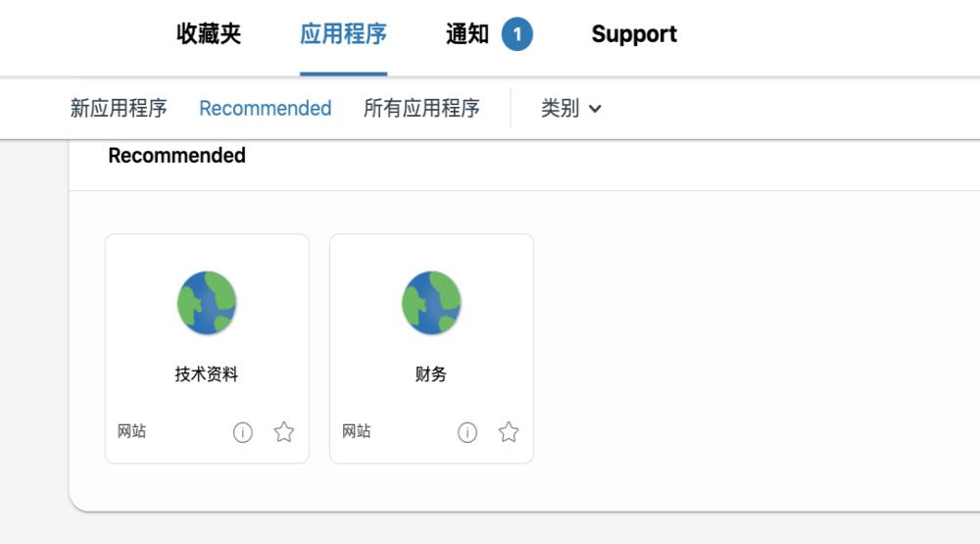Open info for 财务 app
This screenshot has height=544, width=980.
tap(466, 432)
